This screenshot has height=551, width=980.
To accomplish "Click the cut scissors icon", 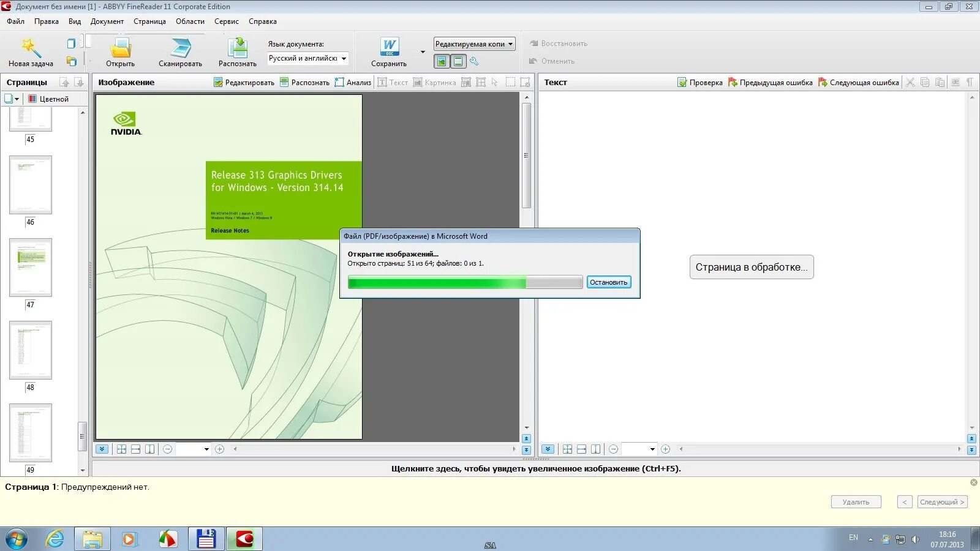I will pyautogui.click(x=910, y=82).
